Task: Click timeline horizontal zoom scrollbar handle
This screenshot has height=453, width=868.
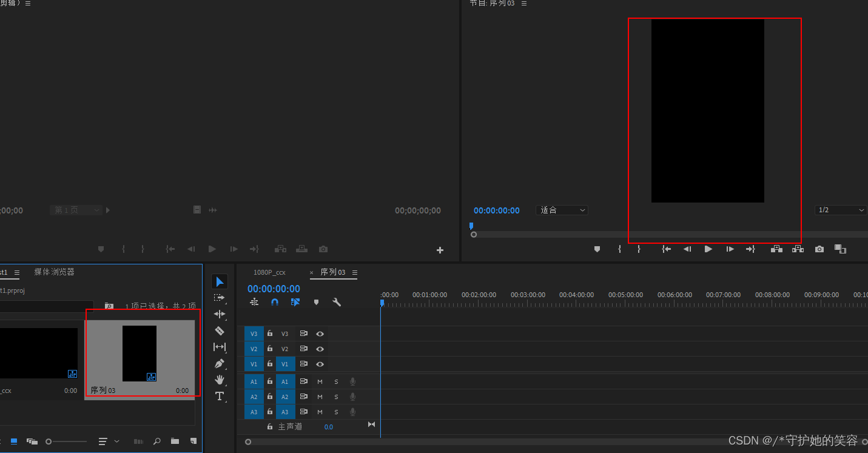Action: 248,442
